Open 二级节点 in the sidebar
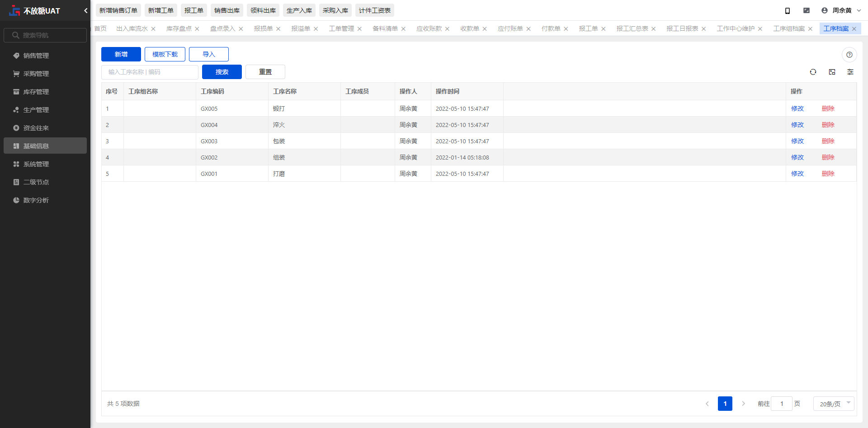Screen dimensions: 868x428 pos(45,182)
